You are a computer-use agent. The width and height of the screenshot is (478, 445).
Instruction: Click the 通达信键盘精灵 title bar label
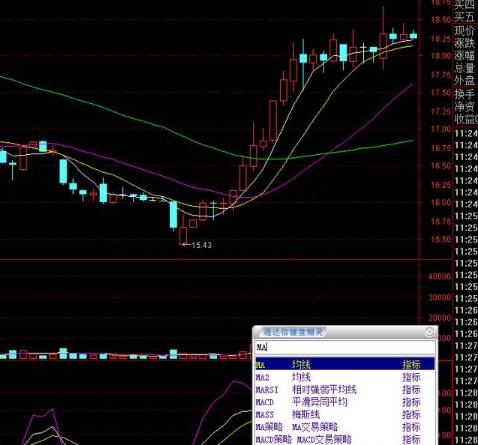293,332
